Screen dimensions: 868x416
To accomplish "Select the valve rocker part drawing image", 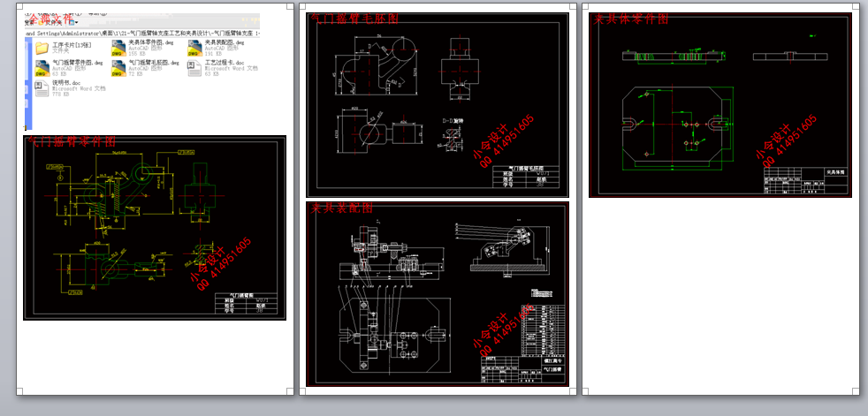I will pos(155,227).
